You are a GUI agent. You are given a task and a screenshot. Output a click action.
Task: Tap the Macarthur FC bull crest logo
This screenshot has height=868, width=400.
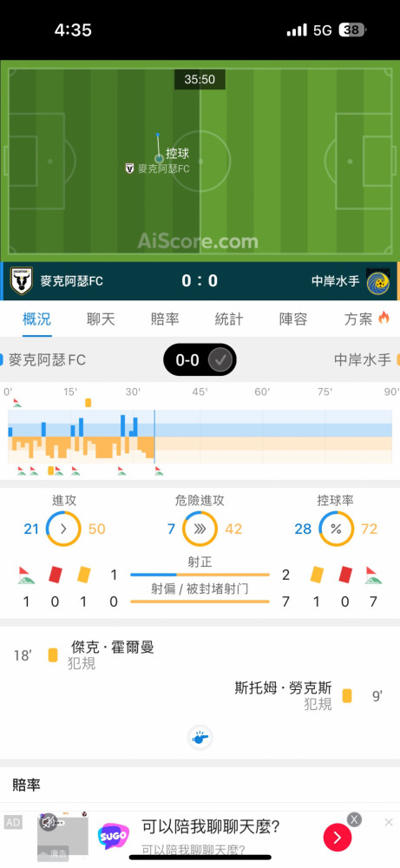tap(22, 280)
